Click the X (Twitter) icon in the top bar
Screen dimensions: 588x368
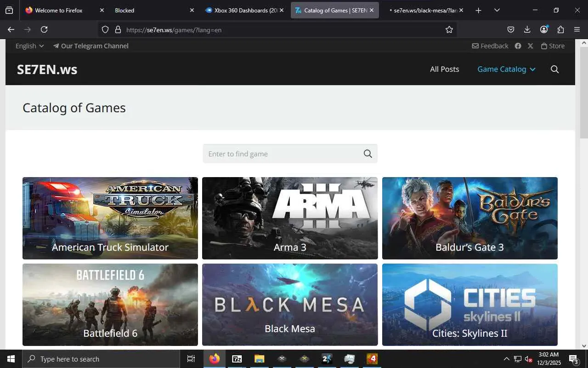pos(531,46)
